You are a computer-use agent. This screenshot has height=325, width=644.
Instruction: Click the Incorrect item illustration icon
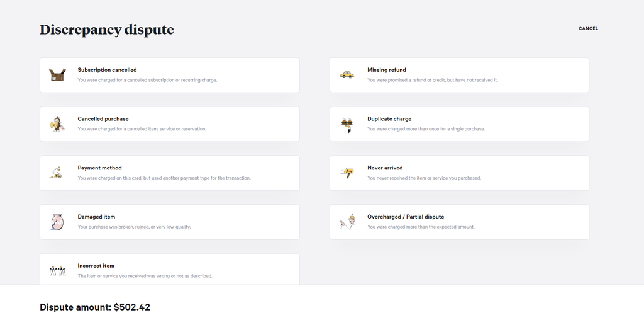click(x=57, y=270)
